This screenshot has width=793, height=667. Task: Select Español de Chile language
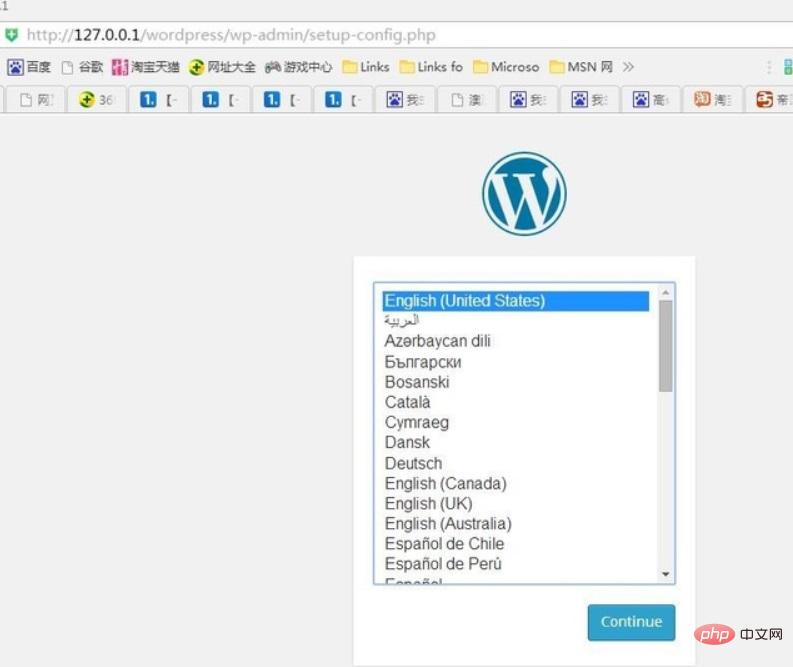516,544
